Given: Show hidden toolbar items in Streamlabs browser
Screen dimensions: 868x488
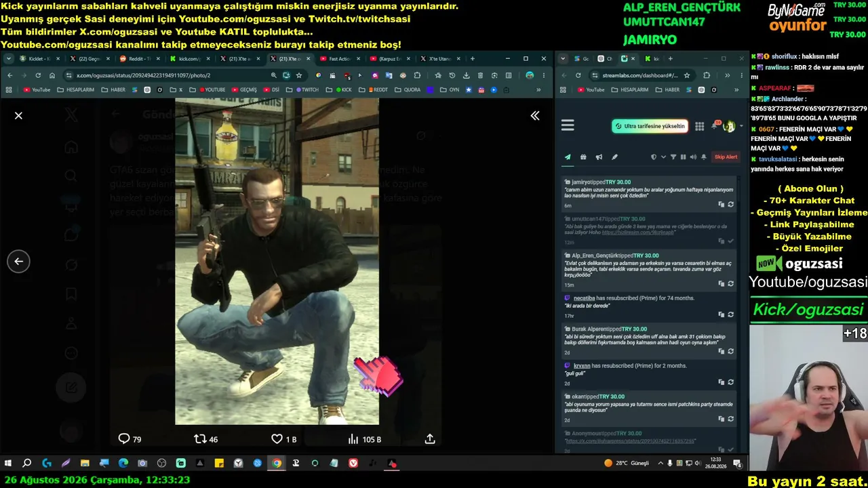Looking at the screenshot, I should pyautogui.click(x=727, y=75).
